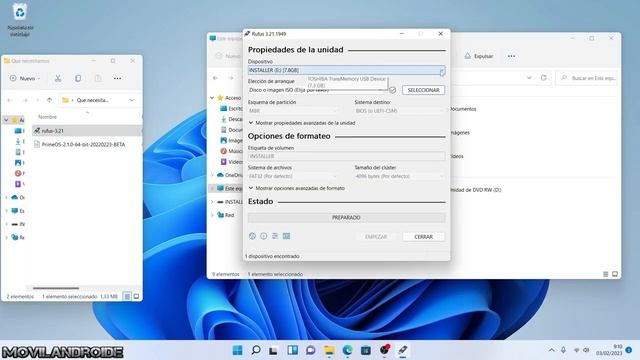Open the Recycle Bin desktop icon
The width and height of the screenshot is (640, 360).
tap(20, 20)
